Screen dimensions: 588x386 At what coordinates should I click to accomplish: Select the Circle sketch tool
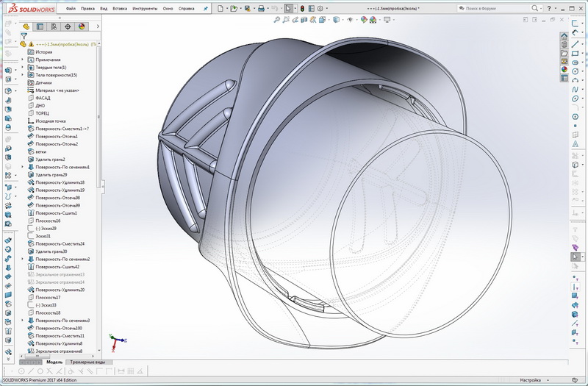point(576,71)
